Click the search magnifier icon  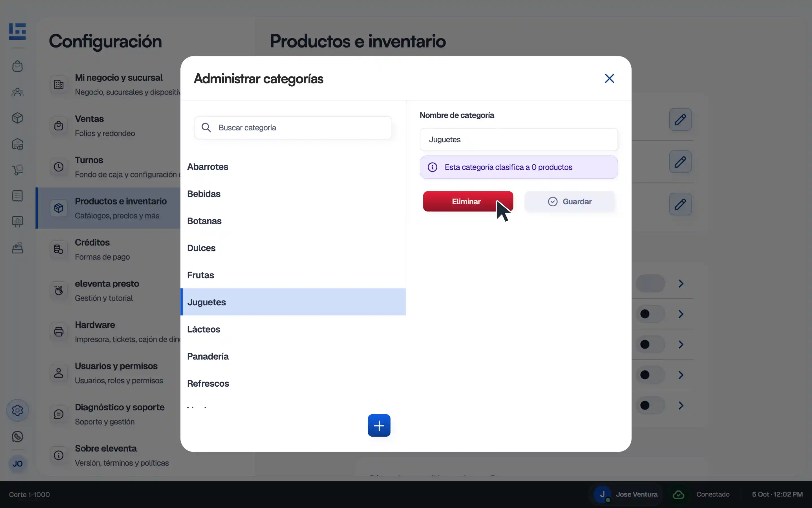pyautogui.click(x=206, y=128)
